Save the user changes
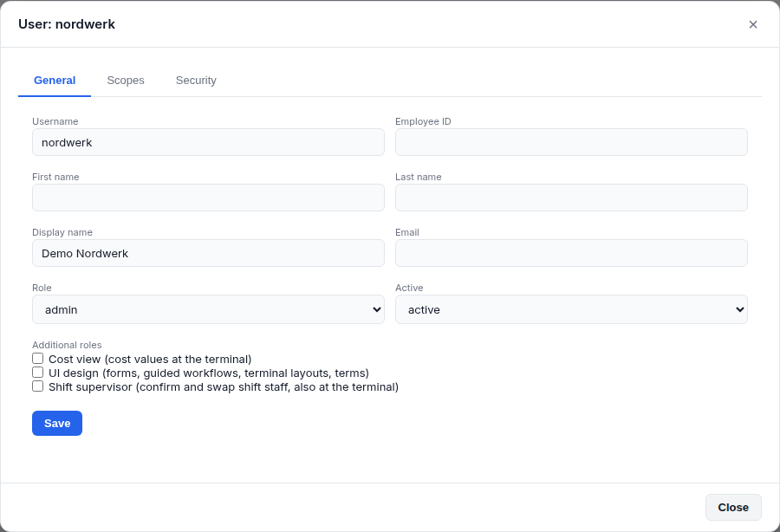Image resolution: width=780 pixels, height=532 pixels. (x=57, y=423)
